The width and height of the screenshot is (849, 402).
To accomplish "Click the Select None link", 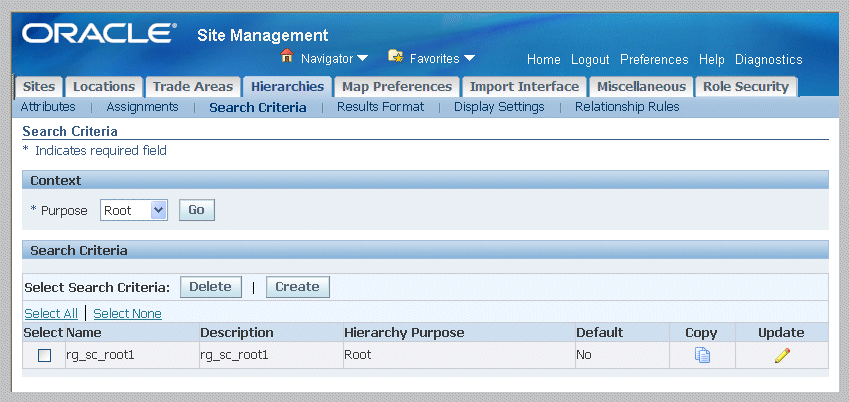I will (127, 314).
